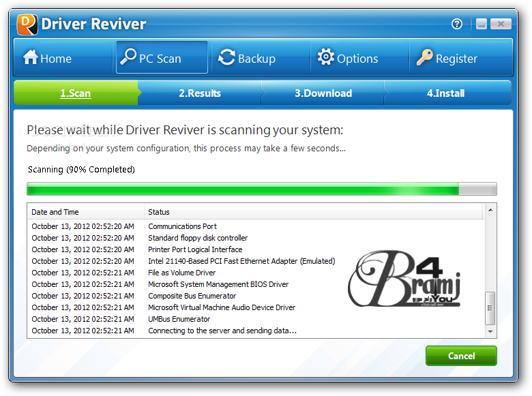Select the Printer Port Logical Interface row
The image size is (532, 396).
click(256, 249)
